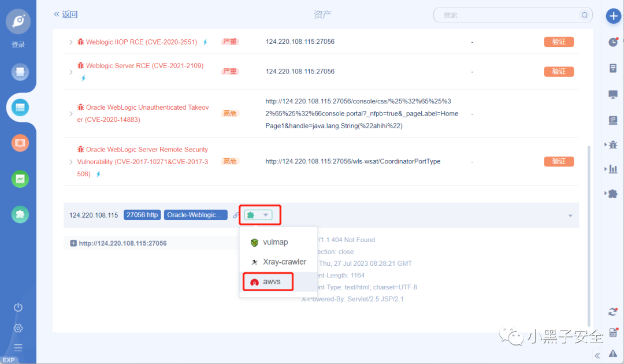Image resolution: width=624 pixels, height=364 pixels.
Task: Collapse right sidebar with double chevron
Action: [x=597, y=356]
